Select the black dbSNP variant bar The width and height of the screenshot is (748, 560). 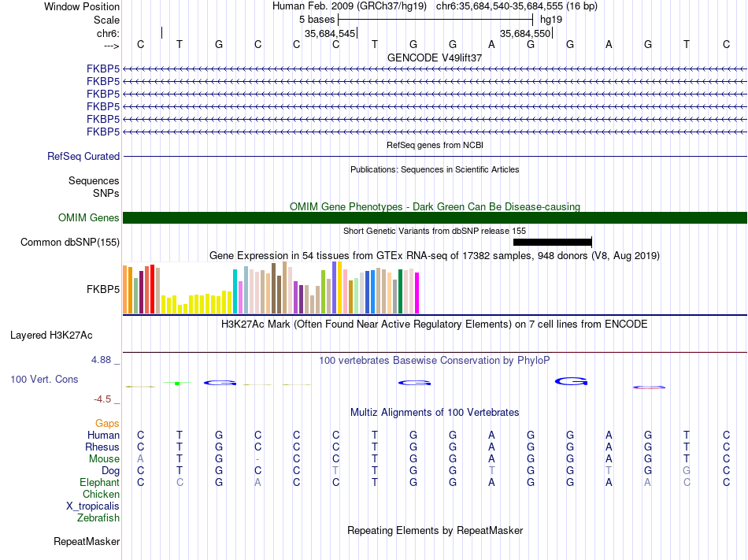click(x=553, y=243)
